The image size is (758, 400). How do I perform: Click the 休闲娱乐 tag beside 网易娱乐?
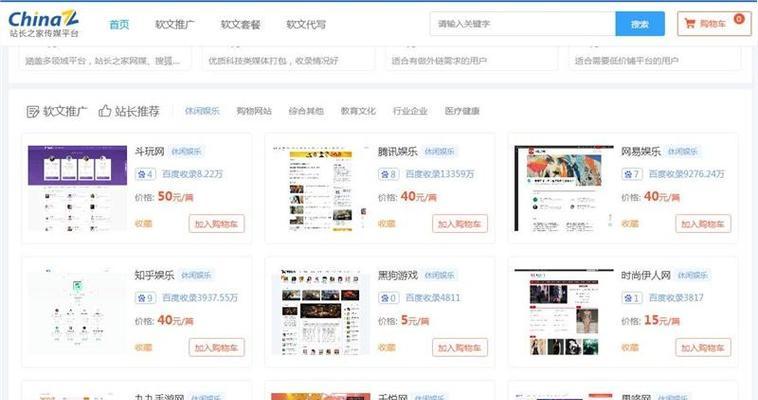coord(683,151)
